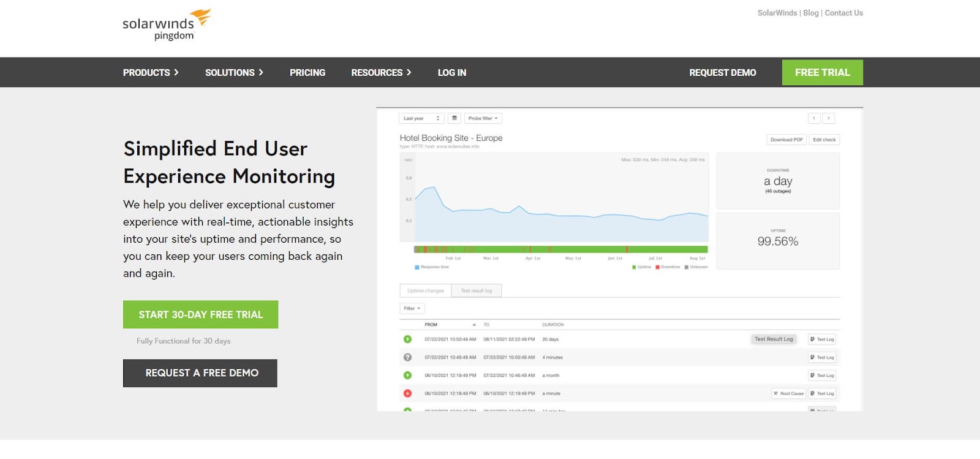Screen dimensions: 980x459
Task: Click the 06/10/2021 12:18:49 PM from cell
Action: tap(450, 393)
